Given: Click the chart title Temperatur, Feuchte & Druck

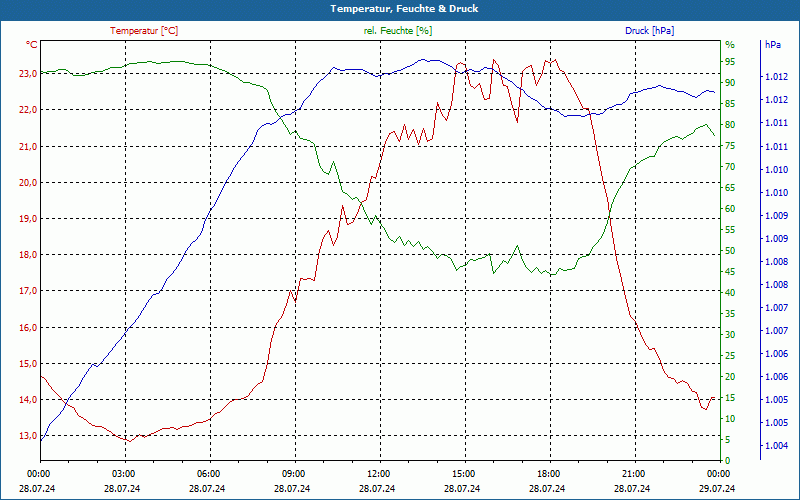Looking at the screenshot, I should pos(404,9).
